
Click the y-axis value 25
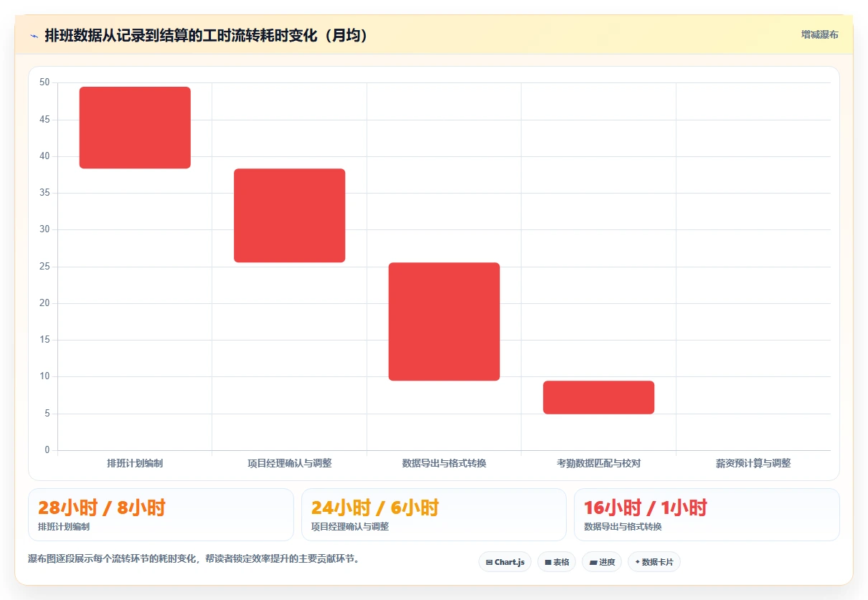coord(44,267)
